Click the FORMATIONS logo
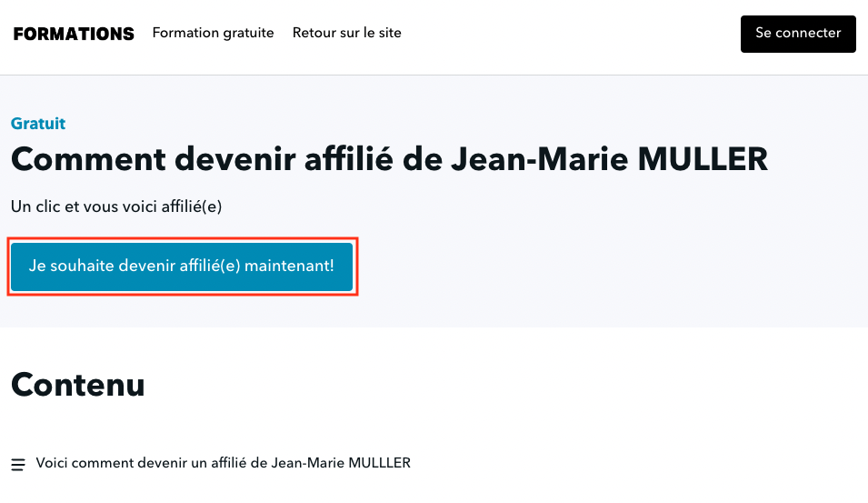Screen dimensions: 868x503 pos(74,34)
